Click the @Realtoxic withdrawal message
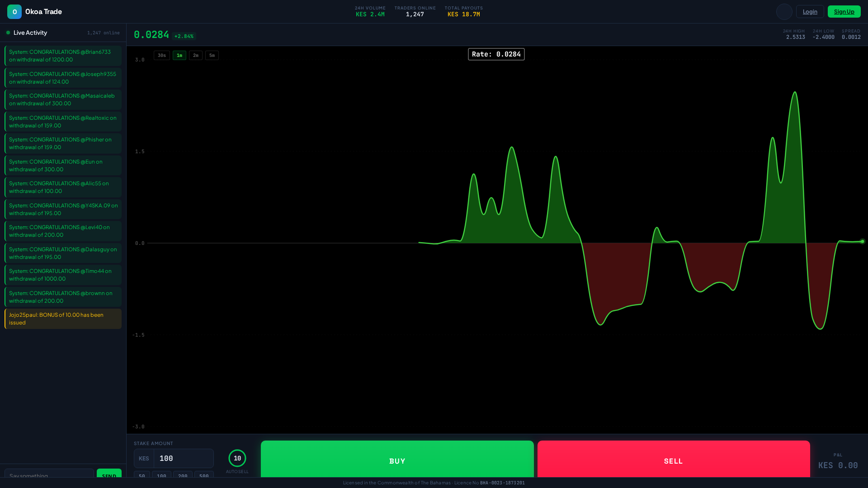Screen dimensions: 868x488 63,122
